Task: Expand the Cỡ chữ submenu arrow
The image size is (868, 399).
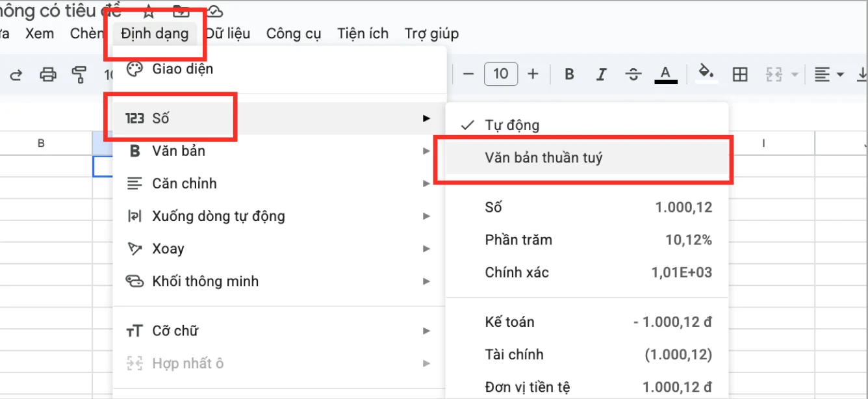Action: [x=426, y=331]
